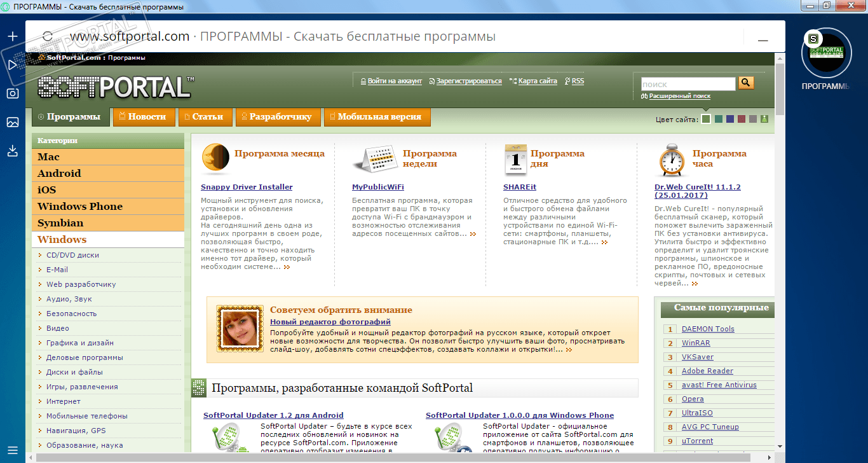Click the SoftPortal logo
The width and height of the screenshot is (868, 463).
[116, 87]
